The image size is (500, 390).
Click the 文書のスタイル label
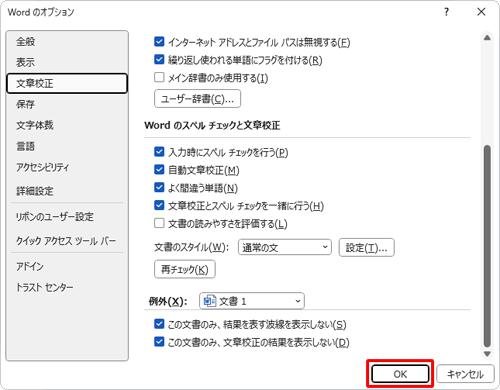[191, 247]
